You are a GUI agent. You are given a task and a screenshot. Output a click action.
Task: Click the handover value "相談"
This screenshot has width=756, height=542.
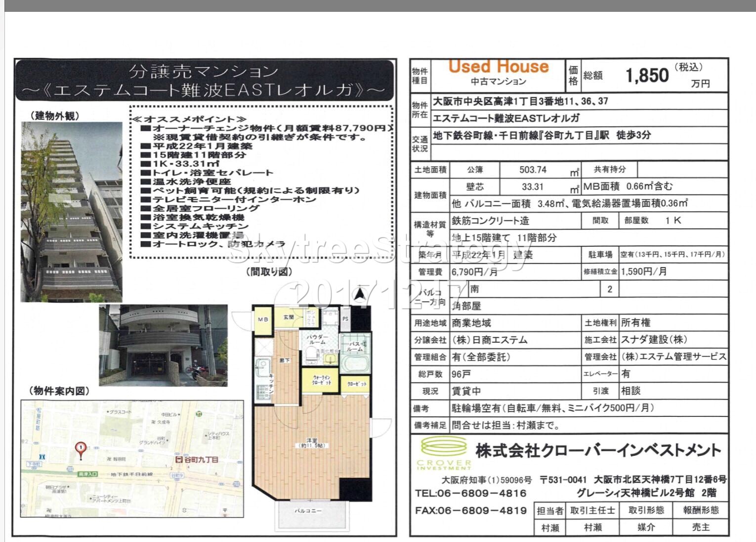[x=631, y=391]
